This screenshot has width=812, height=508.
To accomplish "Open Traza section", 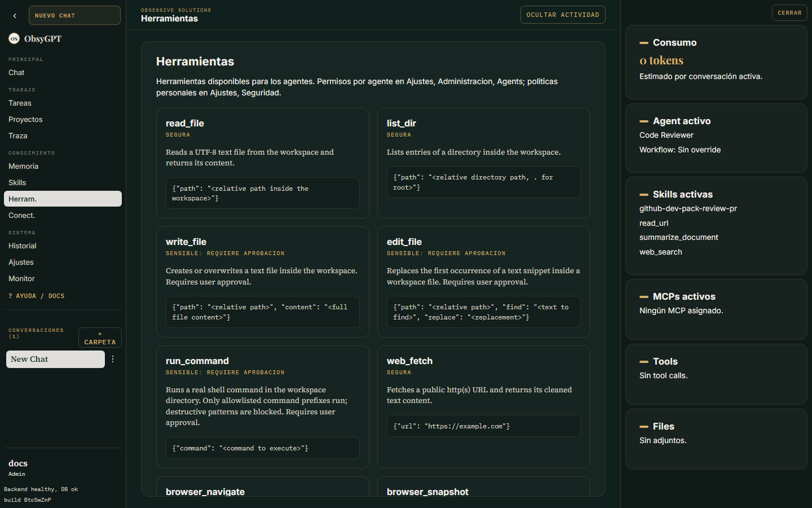I will coord(63,135).
